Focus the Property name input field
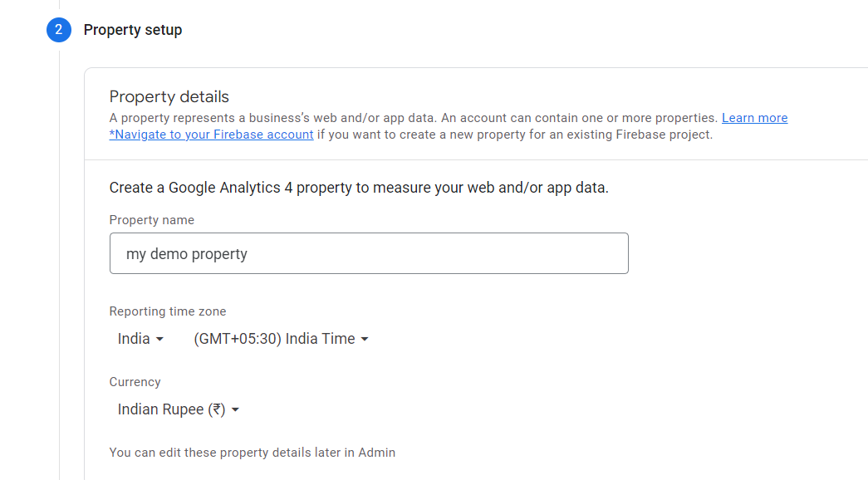This screenshot has width=868, height=480. (369, 253)
